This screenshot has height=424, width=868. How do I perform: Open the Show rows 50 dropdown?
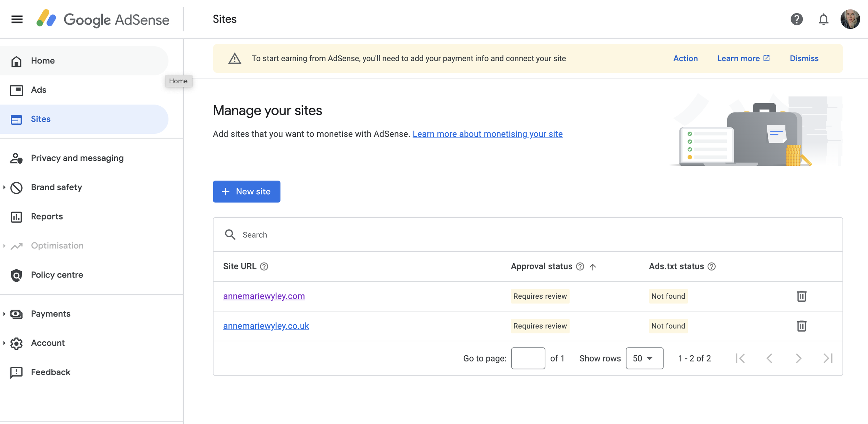click(x=644, y=358)
